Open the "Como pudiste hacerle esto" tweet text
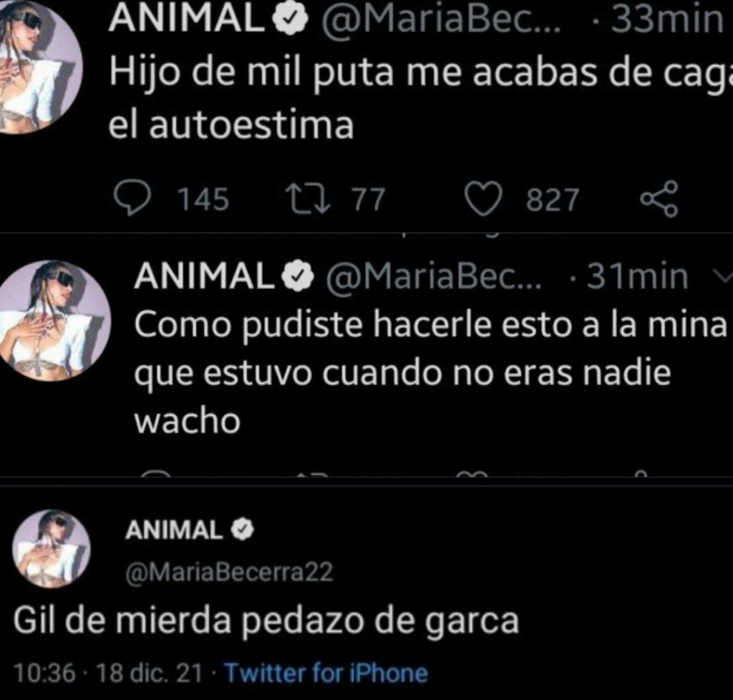This screenshot has width=733, height=700. click(x=429, y=372)
